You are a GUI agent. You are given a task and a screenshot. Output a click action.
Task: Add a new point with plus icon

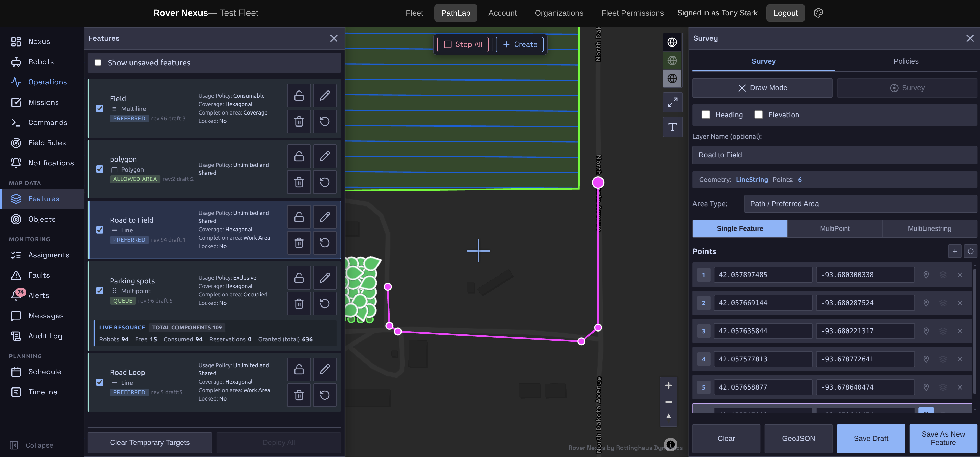[x=954, y=251]
